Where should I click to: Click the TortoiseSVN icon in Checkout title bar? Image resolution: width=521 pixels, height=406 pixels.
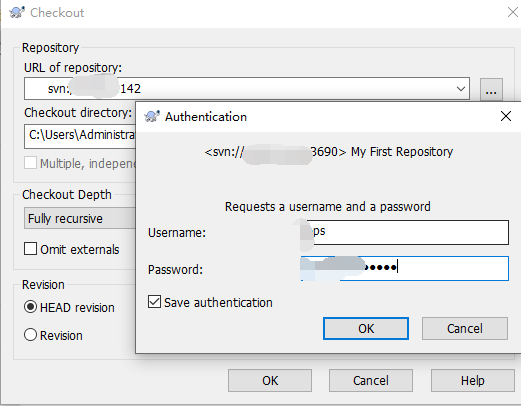click(x=17, y=12)
